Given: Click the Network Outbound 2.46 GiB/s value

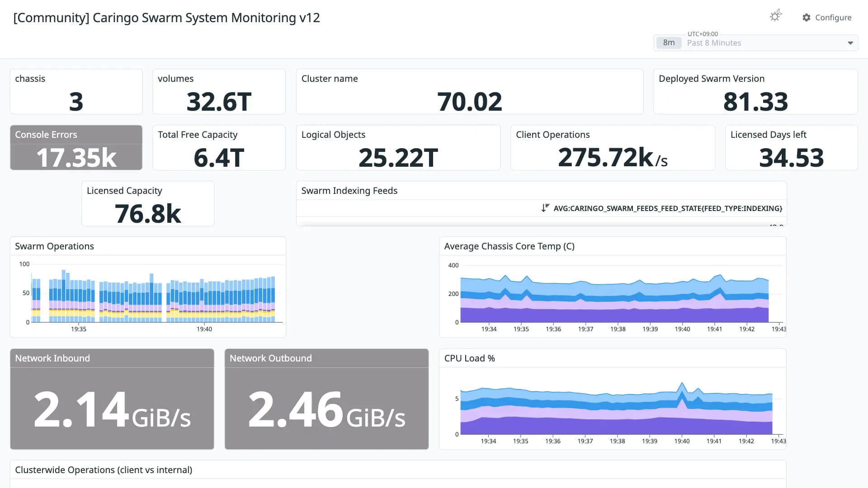Looking at the screenshot, I should point(326,409).
